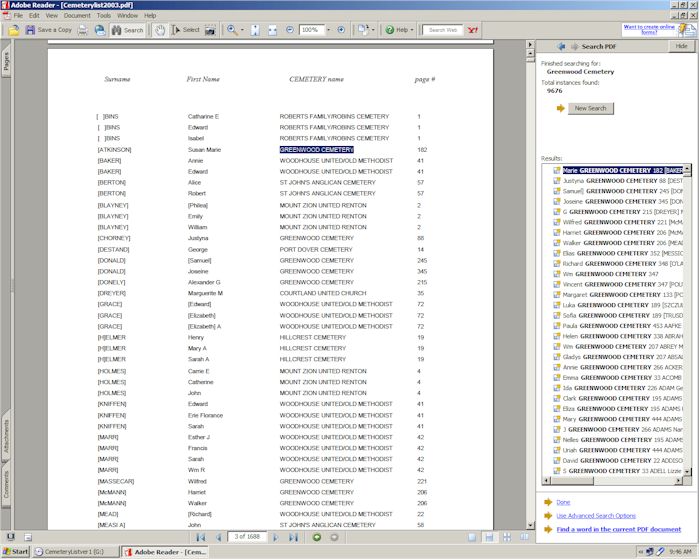Click green Previous View button
The height and width of the screenshot is (560, 700).
317,537
